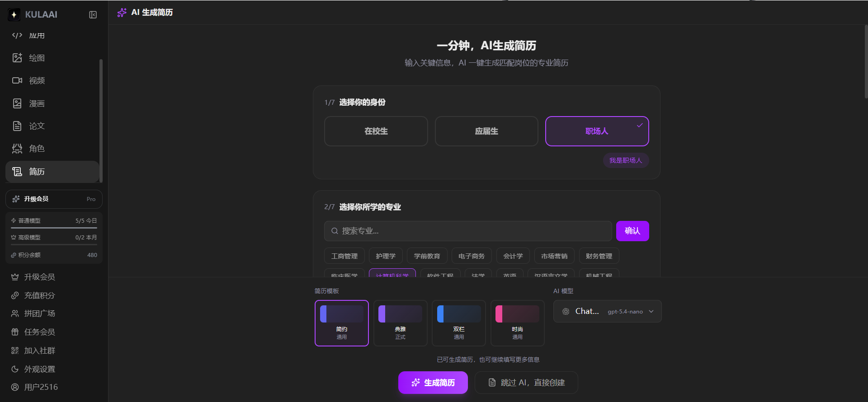The height and width of the screenshot is (402, 868).
Task: Open the 绘图 drawing icon
Action: 17,58
